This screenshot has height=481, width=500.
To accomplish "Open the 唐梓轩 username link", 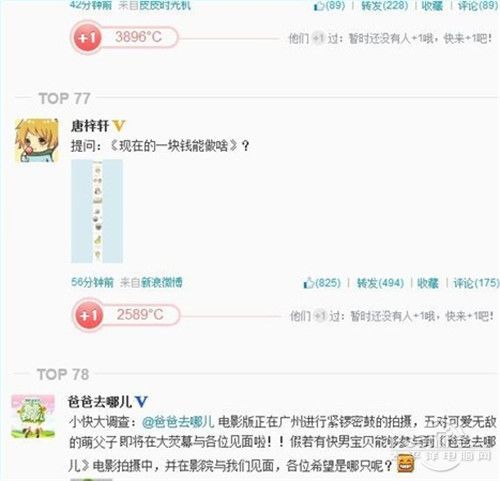I will click(90, 126).
